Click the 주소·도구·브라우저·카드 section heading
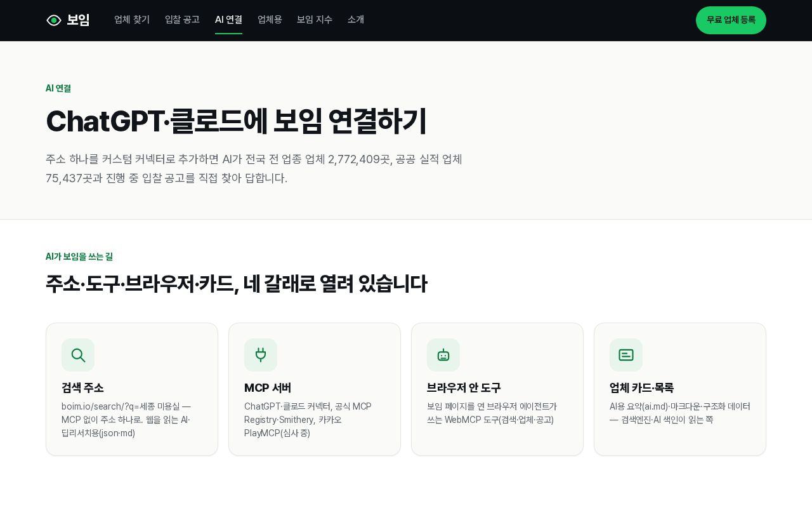 click(236, 284)
